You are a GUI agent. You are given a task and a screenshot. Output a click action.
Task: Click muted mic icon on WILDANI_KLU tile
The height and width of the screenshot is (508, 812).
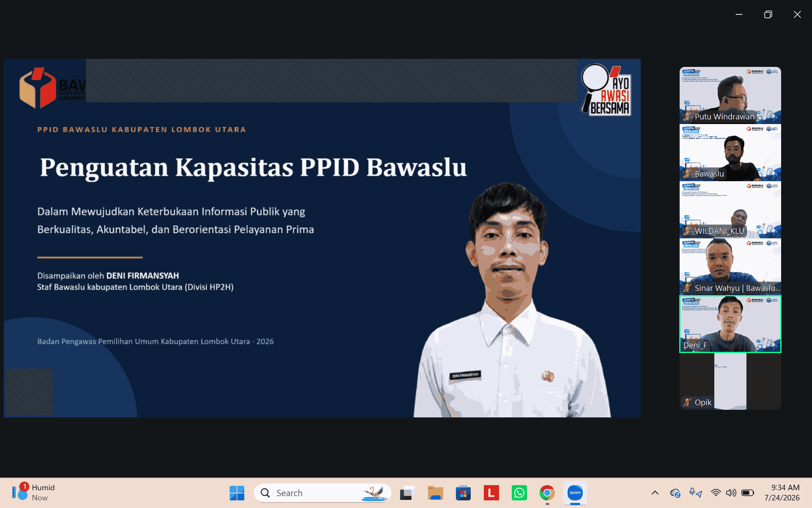point(687,231)
